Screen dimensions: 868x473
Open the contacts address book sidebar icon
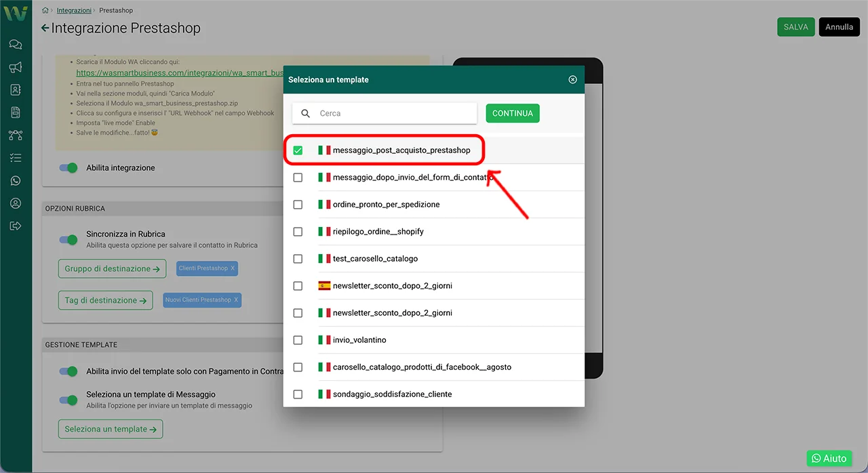click(16, 89)
